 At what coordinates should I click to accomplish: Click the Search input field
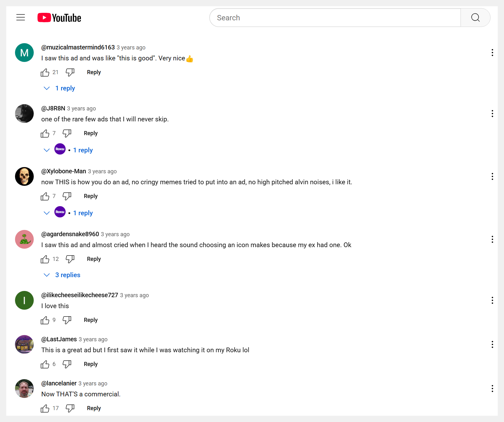(x=335, y=18)
